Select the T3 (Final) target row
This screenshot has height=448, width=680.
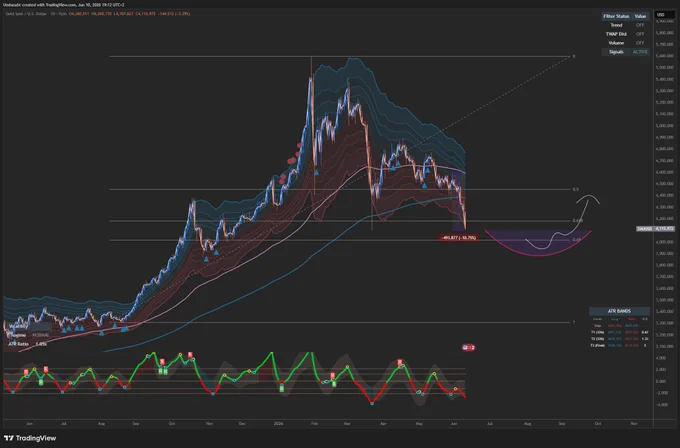pos(619,345)
